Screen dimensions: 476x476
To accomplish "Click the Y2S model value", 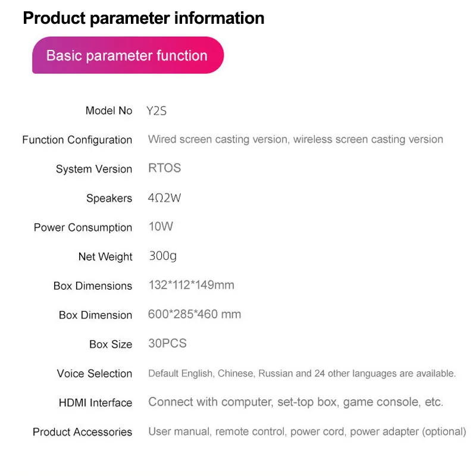I will 156,111.
